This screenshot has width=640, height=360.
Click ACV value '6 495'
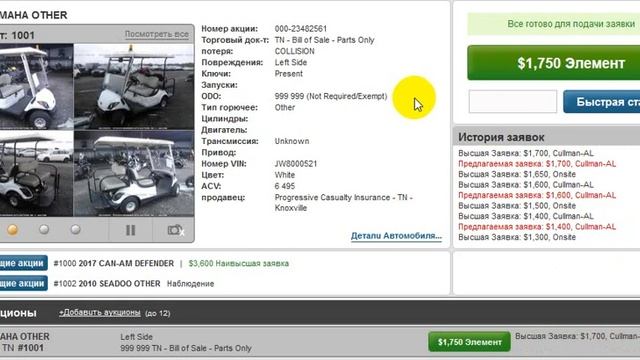(285, 187)
